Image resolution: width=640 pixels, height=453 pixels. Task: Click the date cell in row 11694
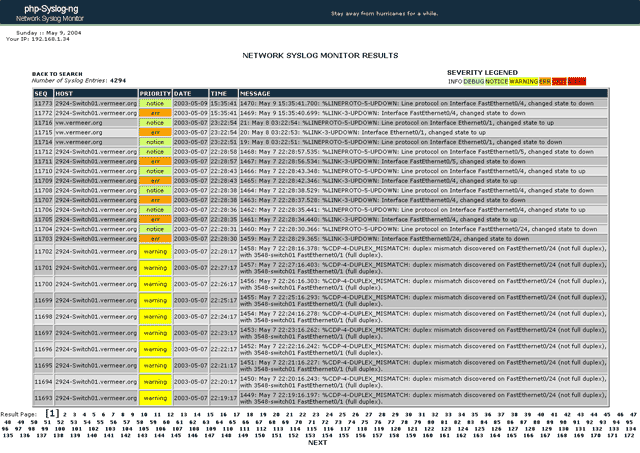click(190, 382)
